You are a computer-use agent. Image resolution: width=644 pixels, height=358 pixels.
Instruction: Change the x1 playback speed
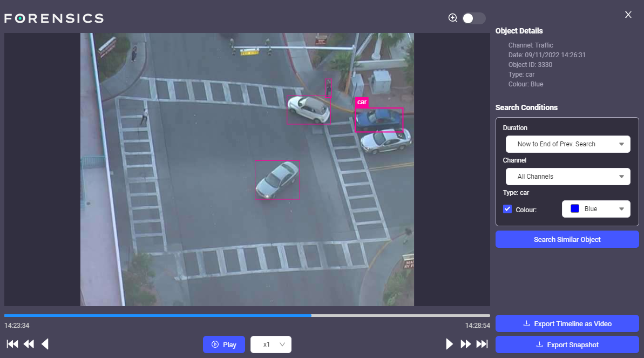pyautogui.click(x=271, y=345)
